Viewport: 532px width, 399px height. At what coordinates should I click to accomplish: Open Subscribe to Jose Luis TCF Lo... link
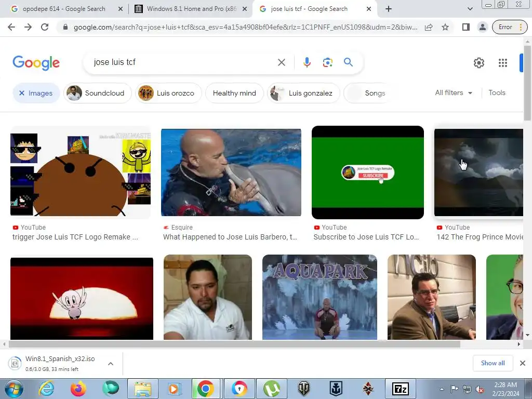pyautogui.click(x=366, y=237)
